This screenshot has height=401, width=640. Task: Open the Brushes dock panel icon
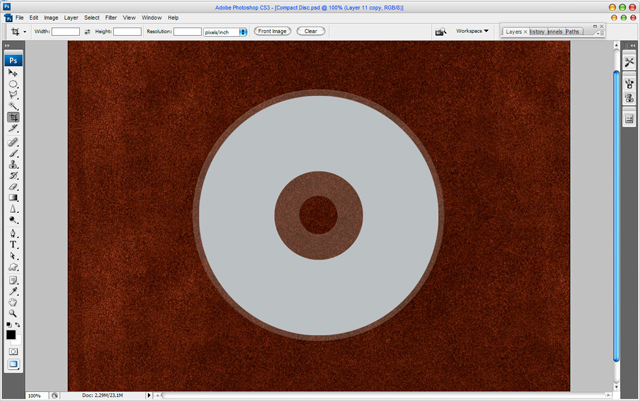[629, 84]
